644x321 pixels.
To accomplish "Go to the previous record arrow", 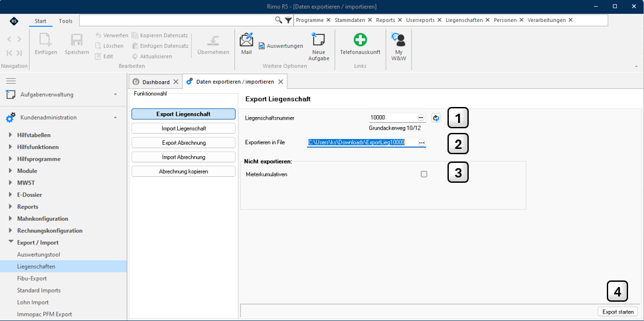I will point(9,39).
